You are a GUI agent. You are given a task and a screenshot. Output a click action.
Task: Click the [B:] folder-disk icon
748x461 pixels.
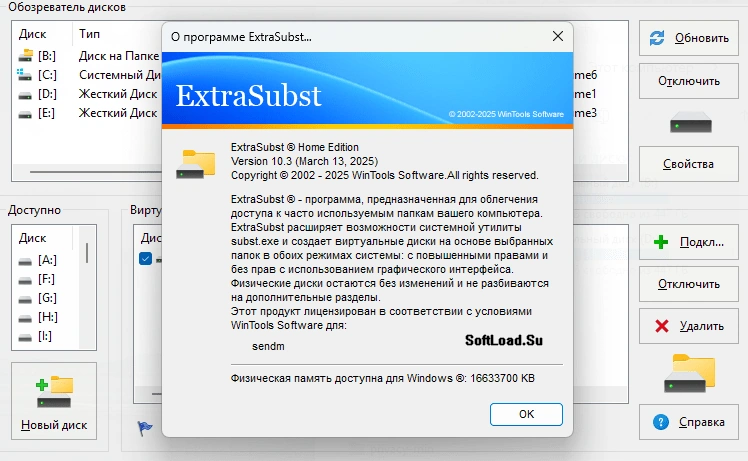point(26,55)
